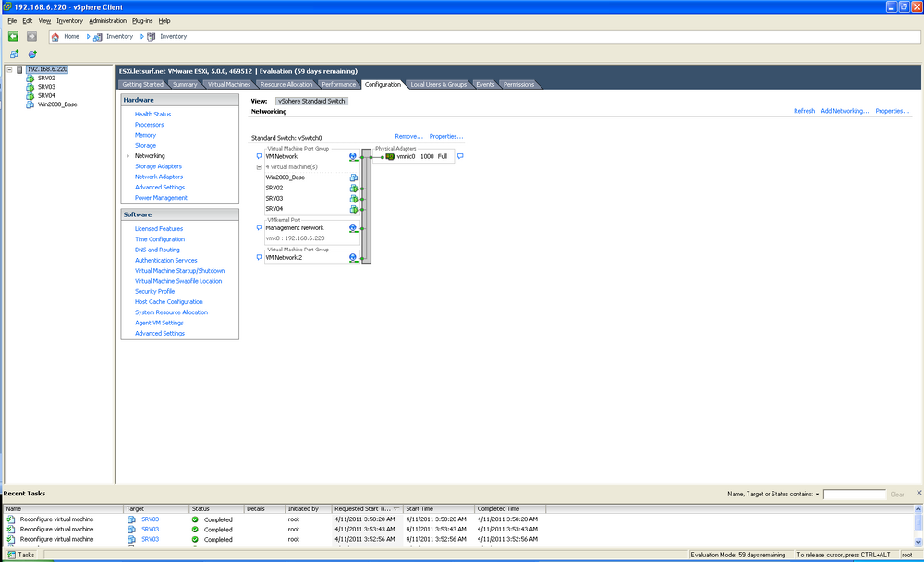Open DNS and Routing link
Image resolution: width=924 pixels, height=562 pixels.
click(157, 250)
